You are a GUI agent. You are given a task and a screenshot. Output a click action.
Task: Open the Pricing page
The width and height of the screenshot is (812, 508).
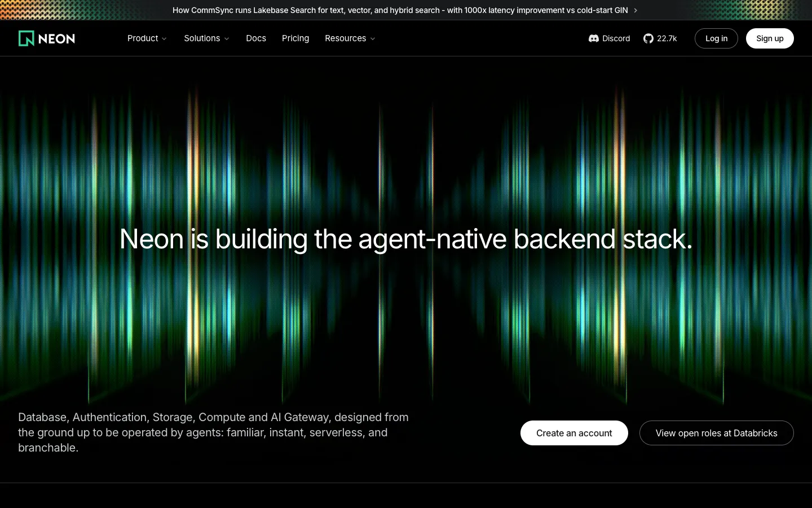[295, 38]
